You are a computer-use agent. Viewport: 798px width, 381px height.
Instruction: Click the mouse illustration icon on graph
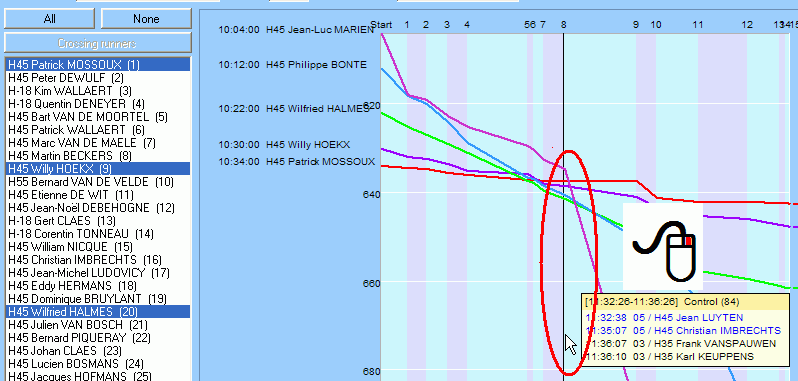tap(663, 246)
